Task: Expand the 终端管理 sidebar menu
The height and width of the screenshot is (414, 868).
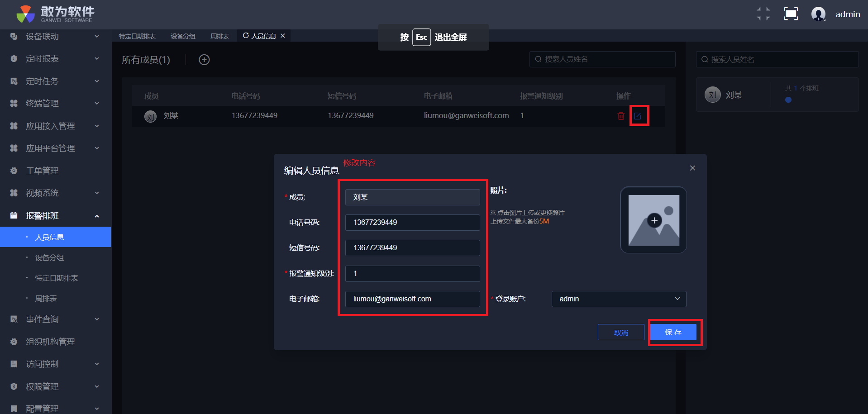Action: tap(55, 104)
